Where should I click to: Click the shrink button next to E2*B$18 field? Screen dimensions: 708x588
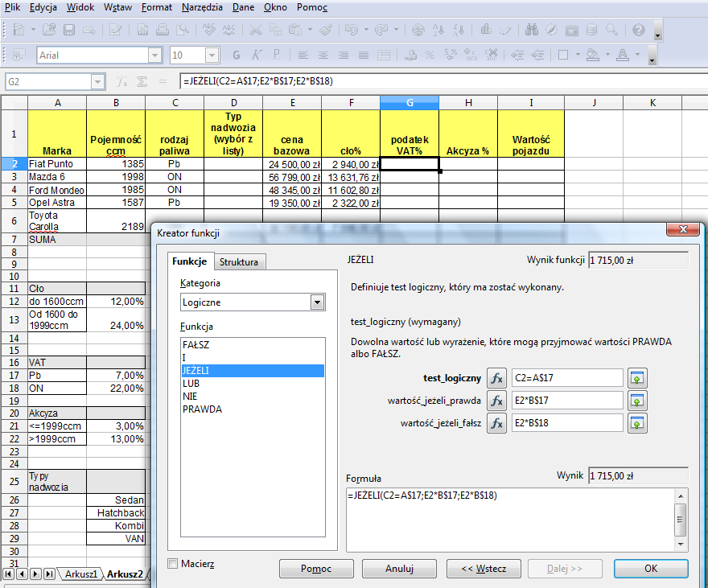tap(637, 423)
